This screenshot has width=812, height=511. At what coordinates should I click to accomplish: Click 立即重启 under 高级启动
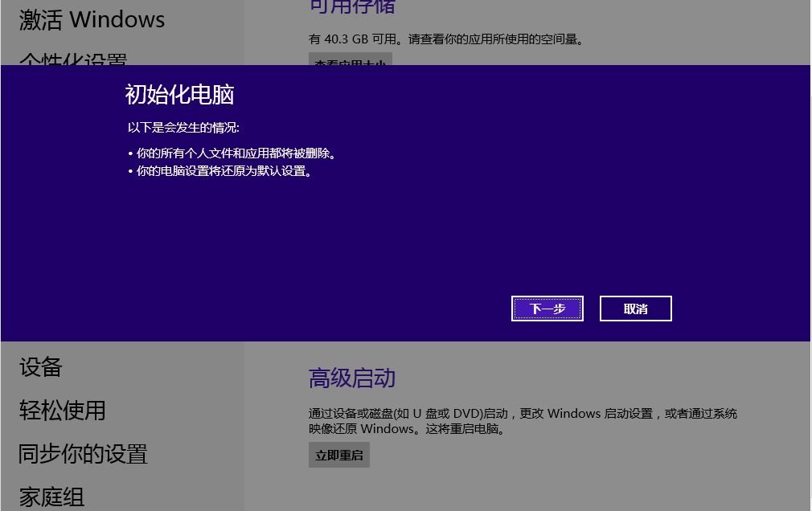[x=339, y=455]
